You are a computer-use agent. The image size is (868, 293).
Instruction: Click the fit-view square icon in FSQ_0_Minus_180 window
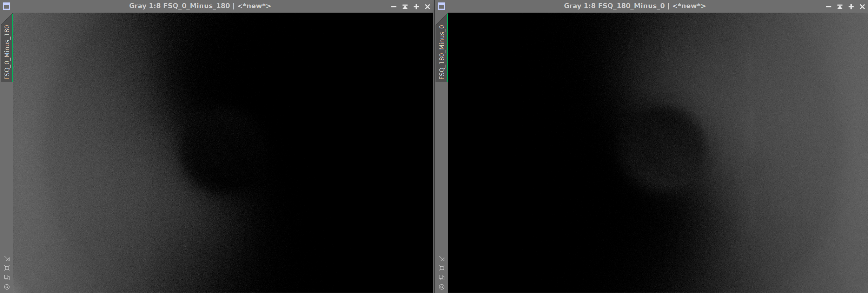pyautogui.click(x=7, y=268)
